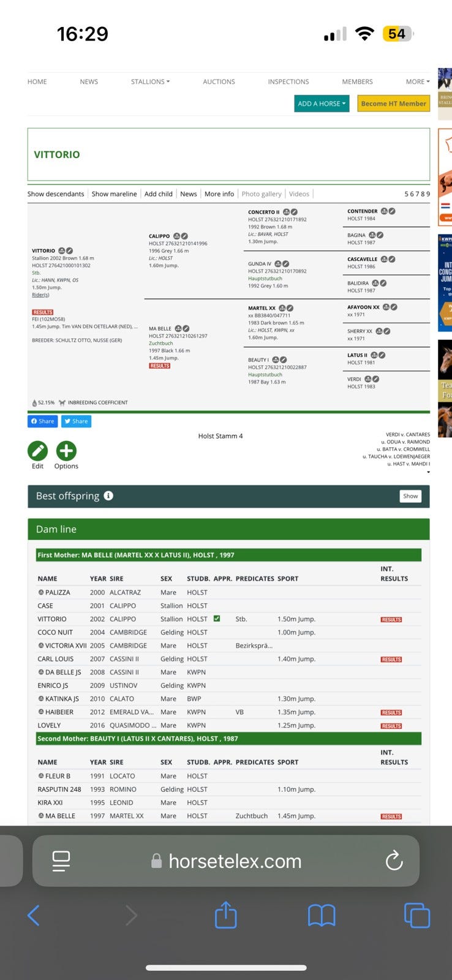Tap the horsetelex.com address field
Viewport: 452px width, 980px height.
(x=226, y=861)
